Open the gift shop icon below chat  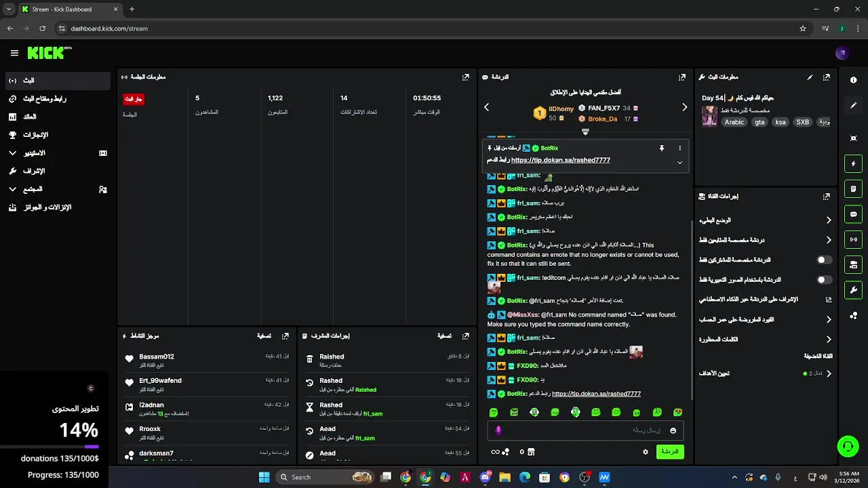coord(531,452)
